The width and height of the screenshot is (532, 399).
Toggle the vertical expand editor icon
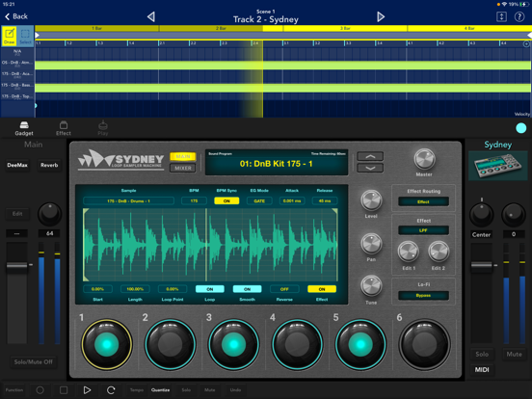501,16
